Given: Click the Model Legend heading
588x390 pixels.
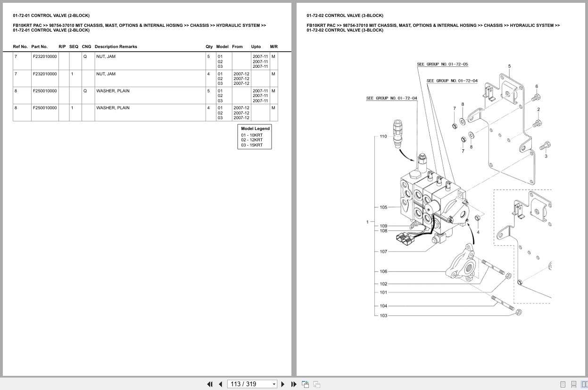Looking at the screenshot, I should point(255,129).
